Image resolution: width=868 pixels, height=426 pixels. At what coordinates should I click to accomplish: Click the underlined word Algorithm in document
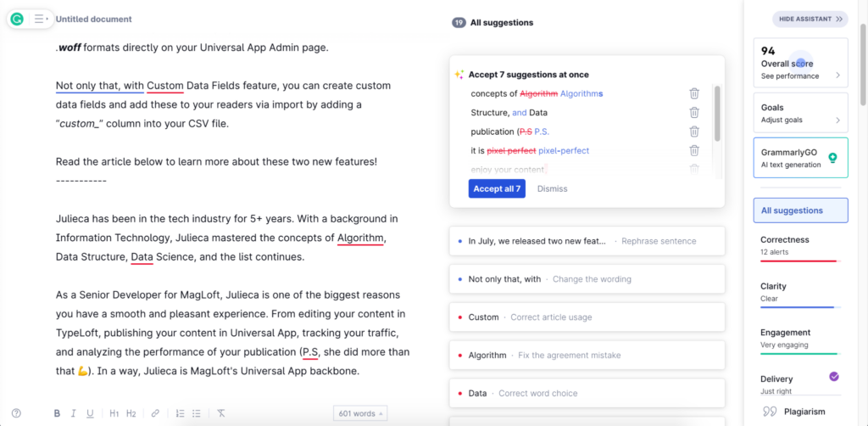[360, 238]
